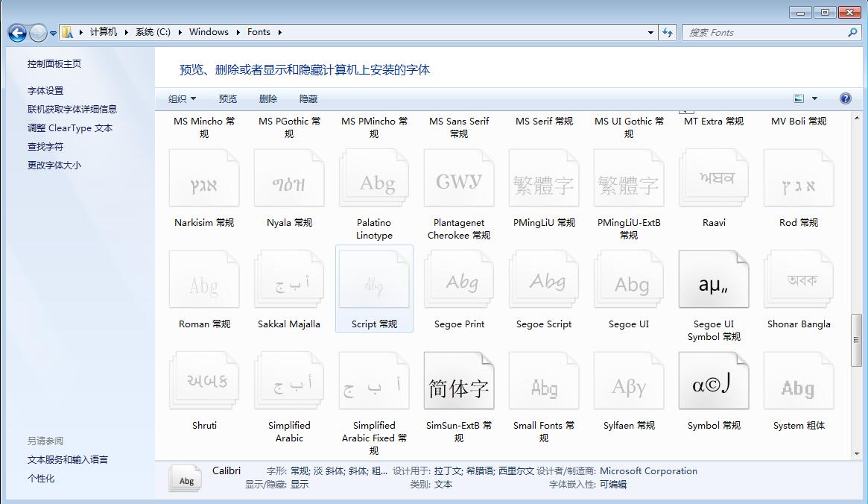Select the Segoe Script font icon
The image size is (868, 504).
544,280
